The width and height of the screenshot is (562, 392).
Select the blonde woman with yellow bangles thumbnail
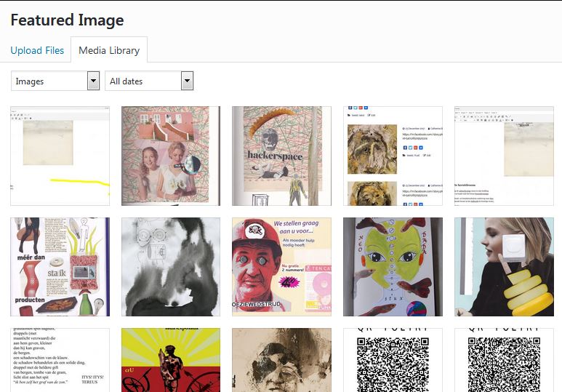[504, 267]
